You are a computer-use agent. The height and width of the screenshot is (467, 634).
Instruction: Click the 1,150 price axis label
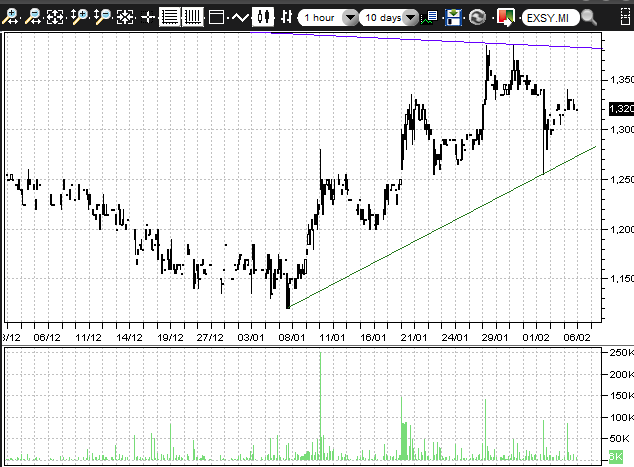(621, 278)
